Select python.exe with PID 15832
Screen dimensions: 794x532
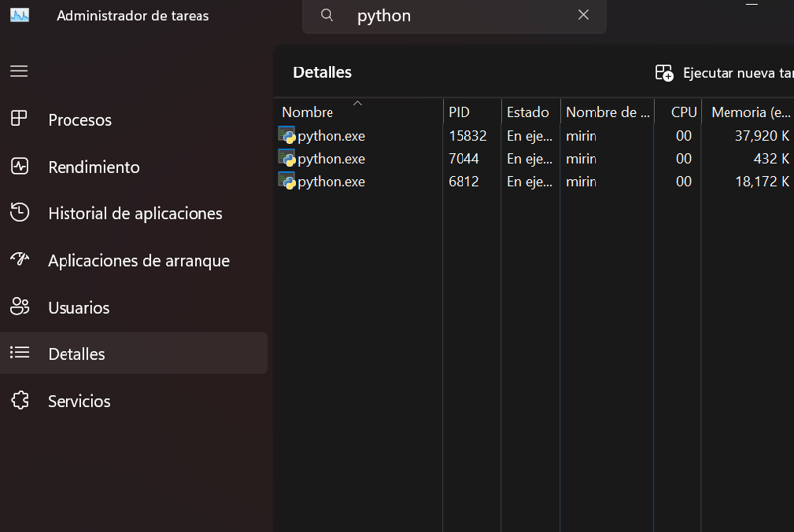(x=331, y=136)
